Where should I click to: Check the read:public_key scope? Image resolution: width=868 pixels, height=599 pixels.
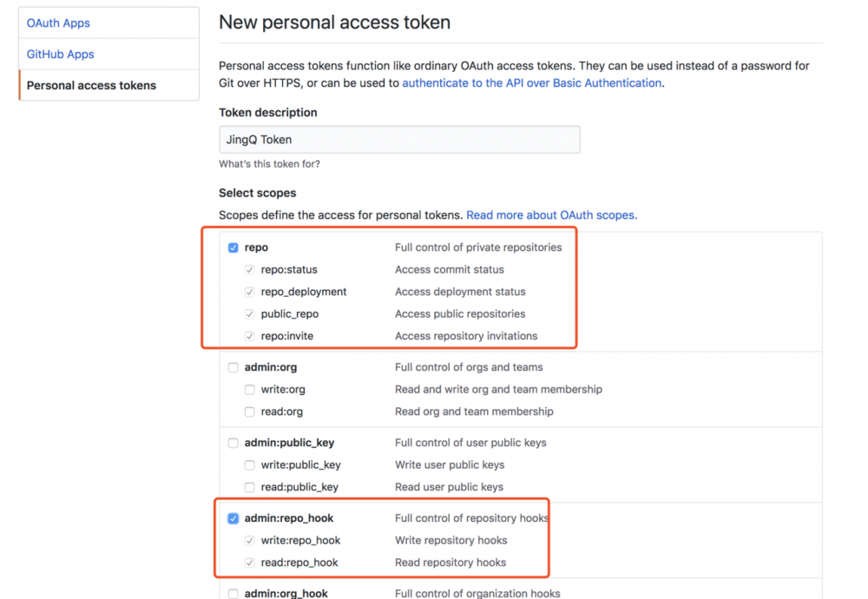tap(249, 487)
